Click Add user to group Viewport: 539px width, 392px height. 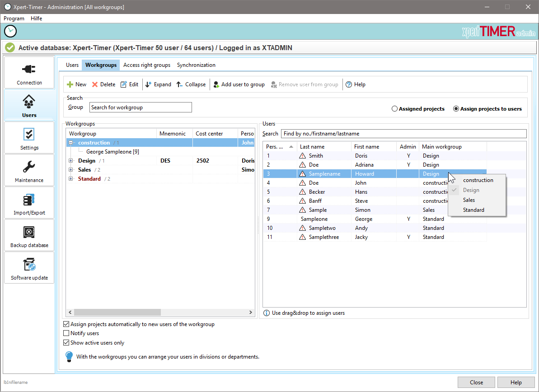click(x=239, y=84)
